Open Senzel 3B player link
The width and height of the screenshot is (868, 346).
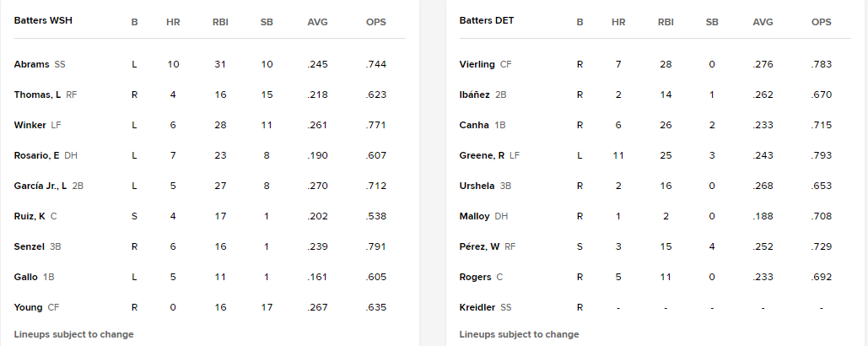tap(29, 247)
